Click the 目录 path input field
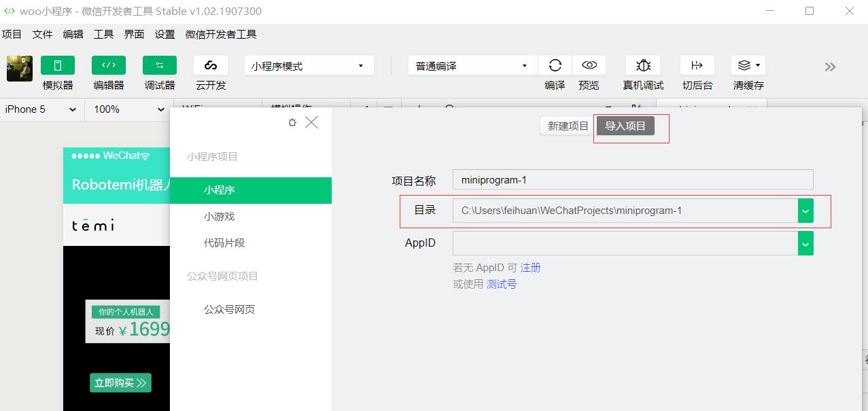This screenshot has height=411, width=868. (x=625, y=211)
